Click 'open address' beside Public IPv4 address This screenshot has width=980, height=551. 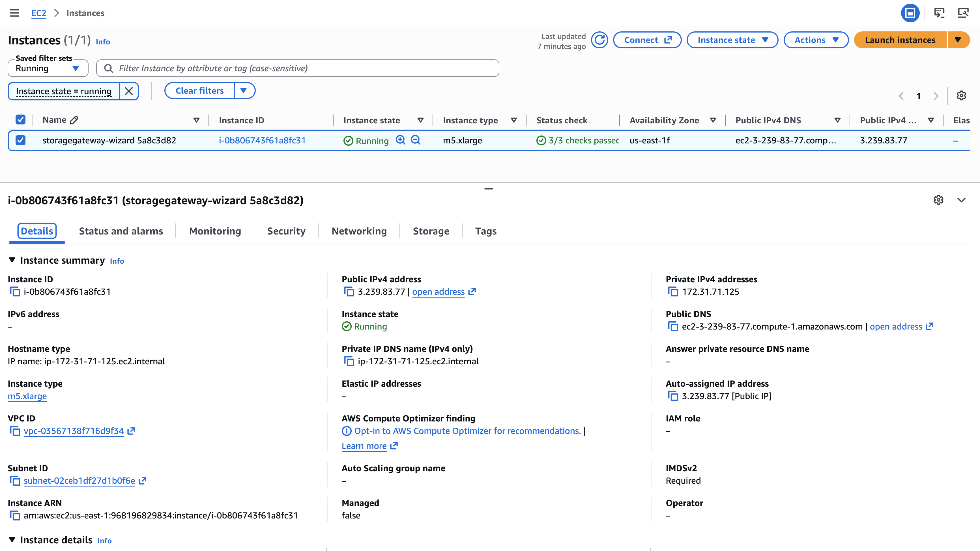pos(438,292)
